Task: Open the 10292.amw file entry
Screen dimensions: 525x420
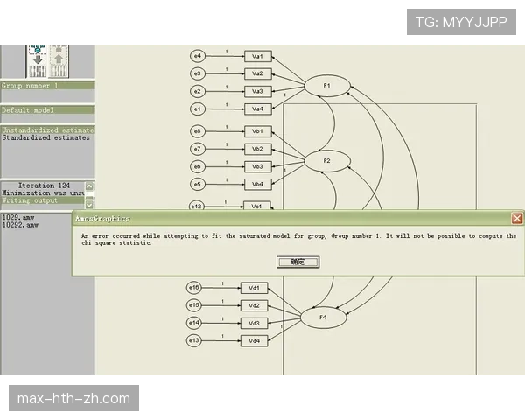Action: tap(20, 225)
